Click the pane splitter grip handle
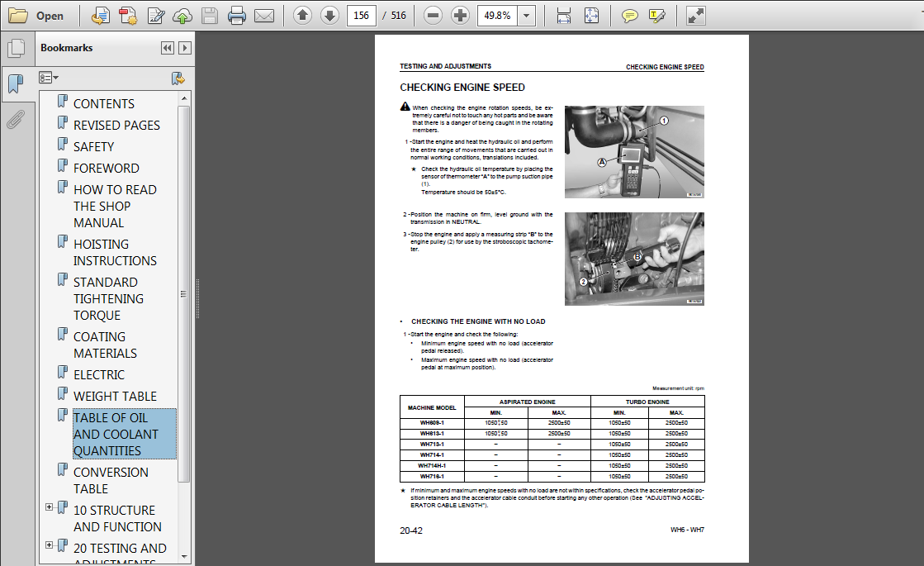Viewport: 924px width, 566px height. point(197,298)
